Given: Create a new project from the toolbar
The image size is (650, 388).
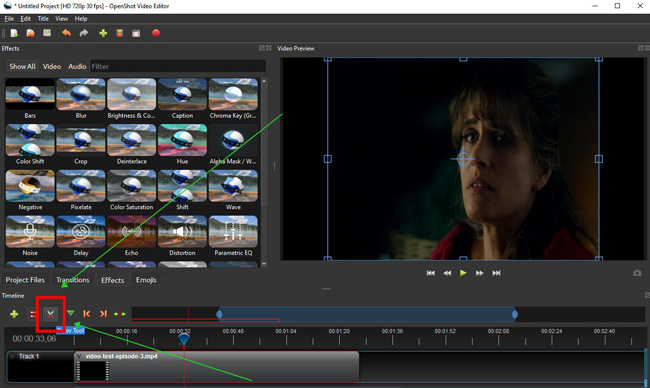Looking at the screenshot, I should point(14,33).
